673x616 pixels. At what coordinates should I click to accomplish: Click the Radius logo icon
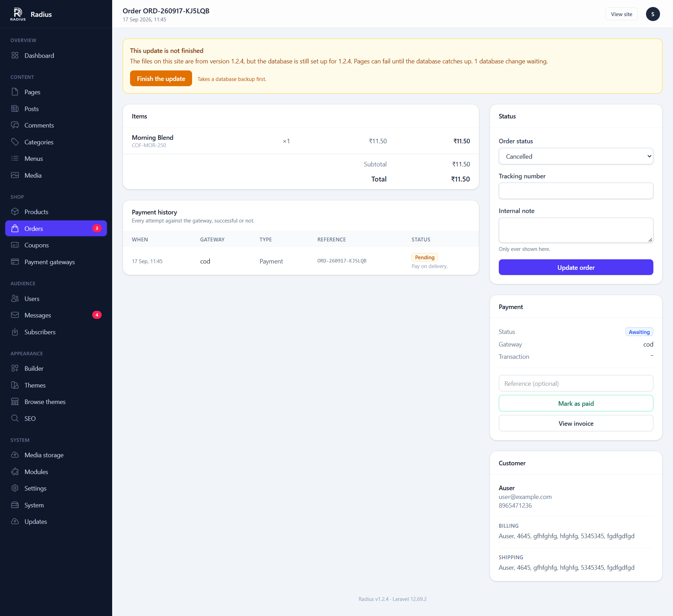18,14
